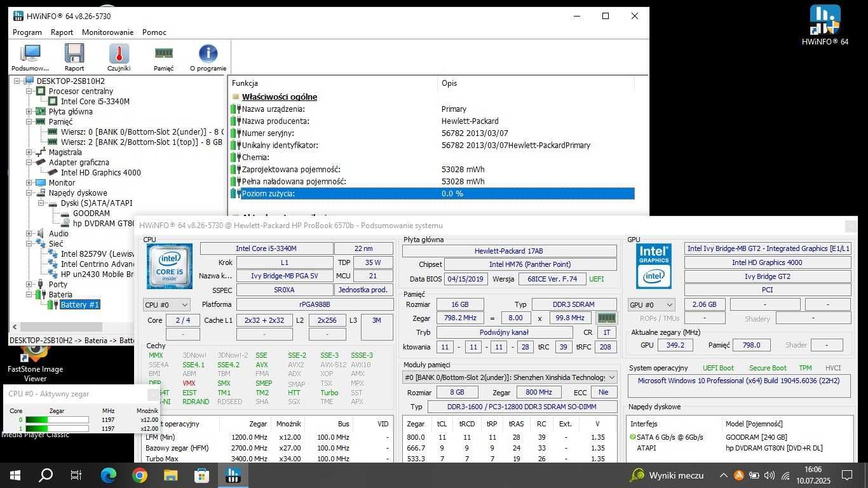Open the Monitorowanie menu
Image resolution: width=868 pixels, height=488 pixels.
107,32
